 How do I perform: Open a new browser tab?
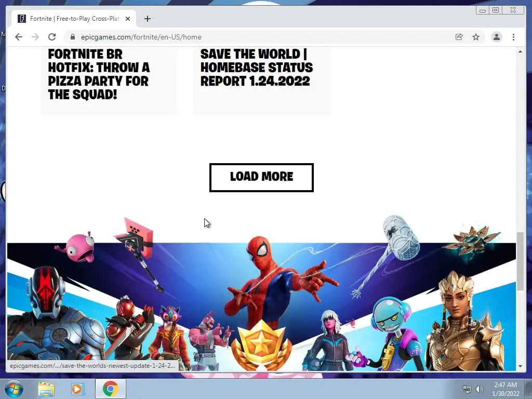pyautogui.click(x=147, y=19)
